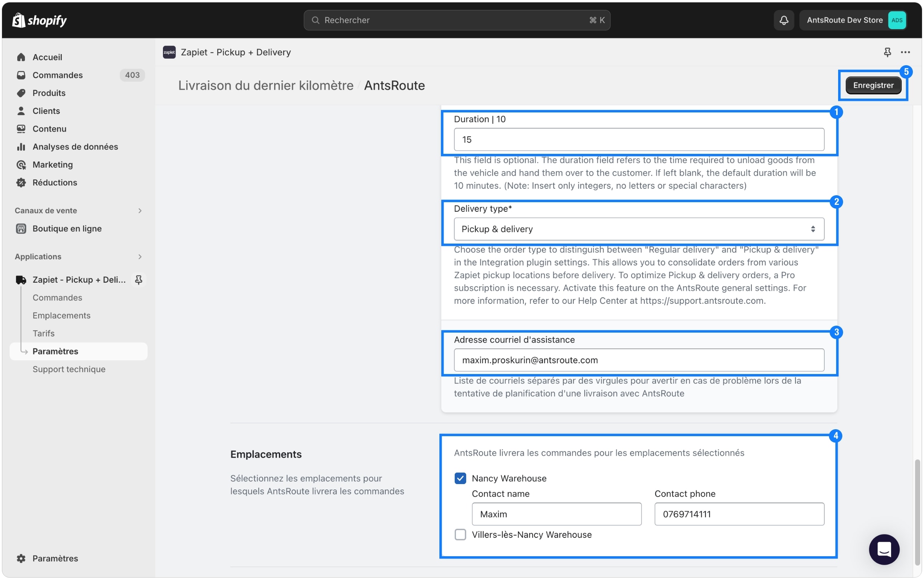The width and height of the screenshot is (924, 580).
Task: Unpin Zapiet app in the sidebar
Action: click(x=138, y=280)
